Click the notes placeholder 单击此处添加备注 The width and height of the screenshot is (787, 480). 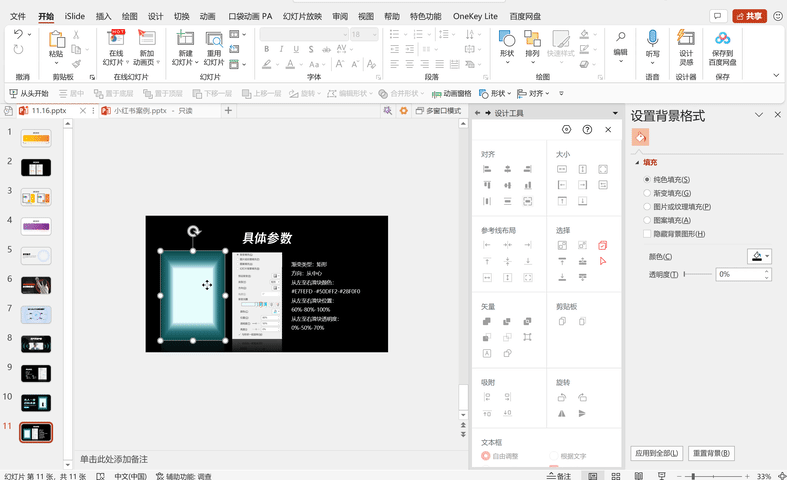tap(114, 459)
